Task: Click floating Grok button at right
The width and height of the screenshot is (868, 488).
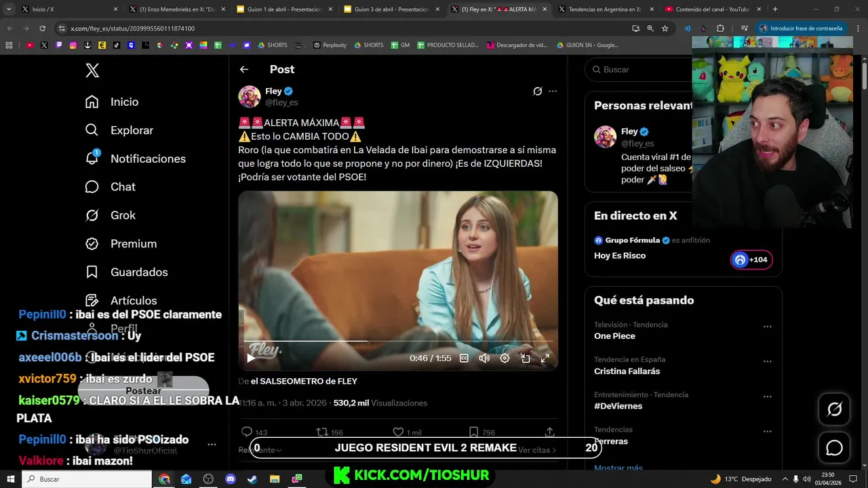Action: [x=834, y=409]
